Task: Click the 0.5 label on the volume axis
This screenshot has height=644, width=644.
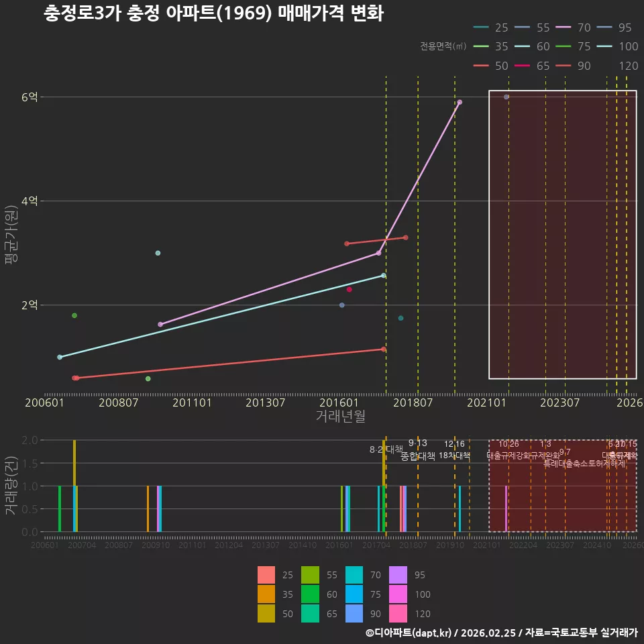Action: click(x=30, y=509)
